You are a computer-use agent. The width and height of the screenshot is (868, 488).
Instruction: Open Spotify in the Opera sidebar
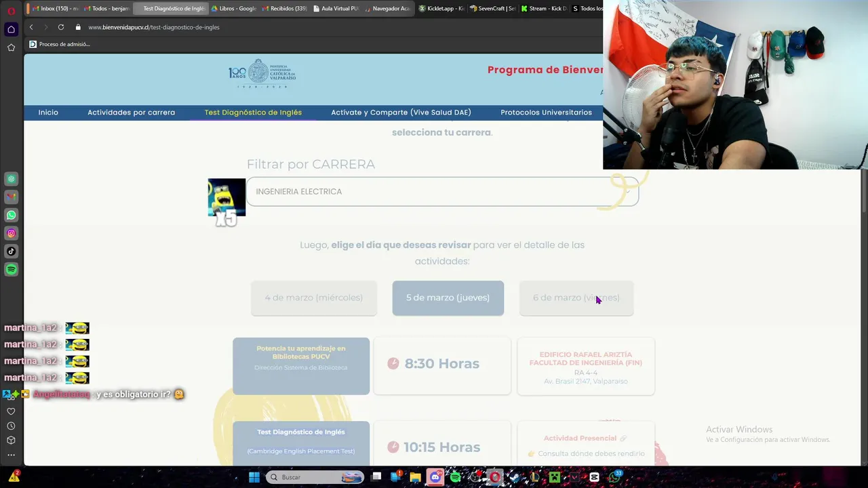tap(11, 269)
